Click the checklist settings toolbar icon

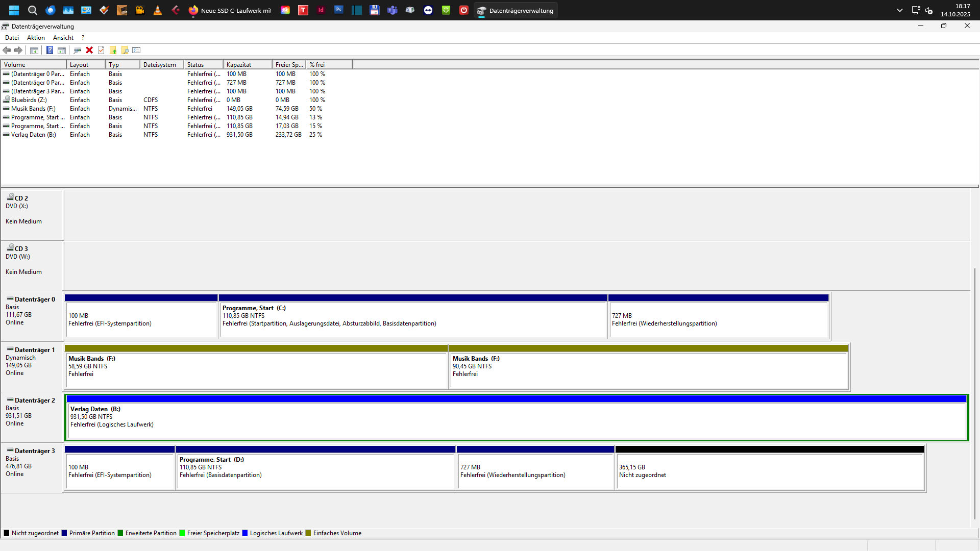click(136, 50)
